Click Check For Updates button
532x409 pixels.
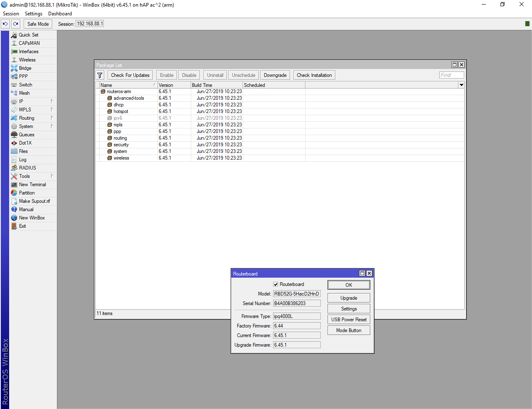pyautogui.click(x=130, y=75)
